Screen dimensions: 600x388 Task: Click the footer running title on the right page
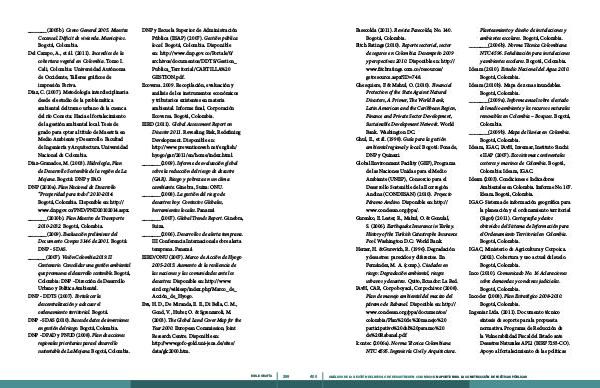(425, 377)
